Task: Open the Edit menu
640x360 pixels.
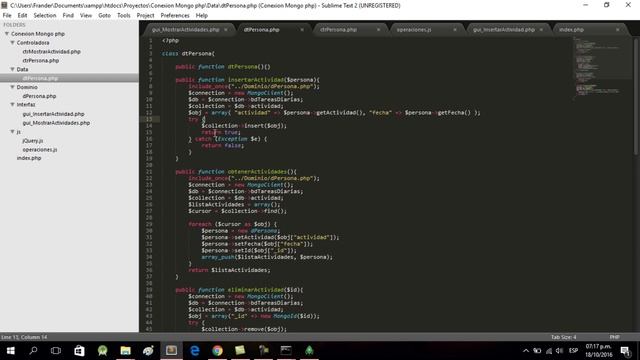Action: (22, 16)
